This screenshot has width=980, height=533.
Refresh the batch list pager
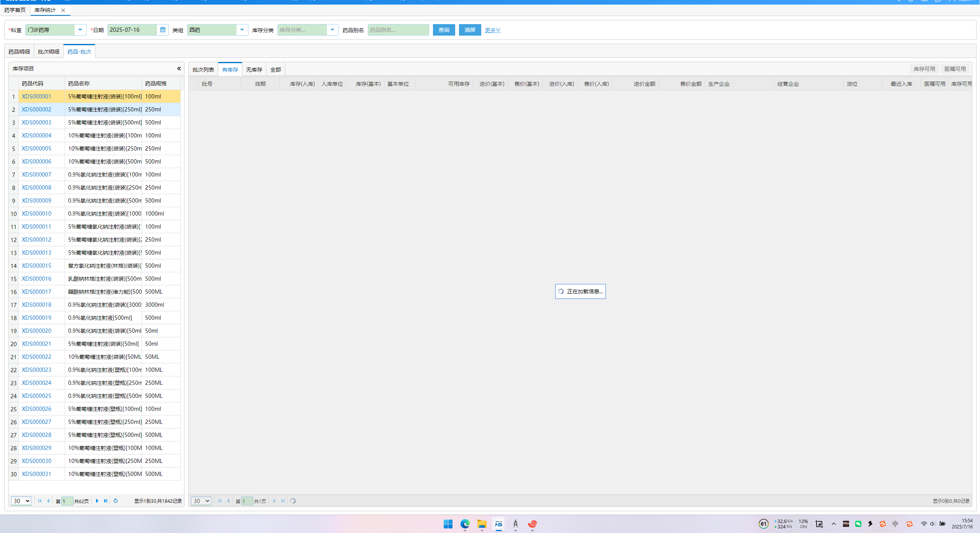click(x=293, y=501)
